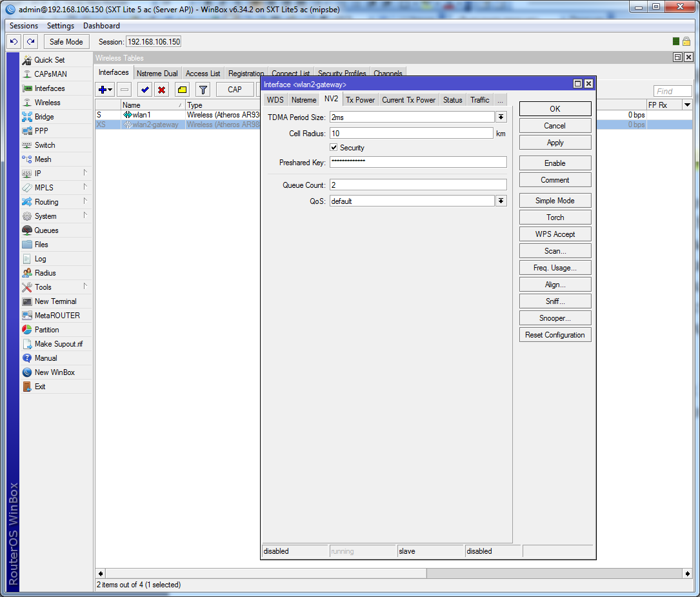Click the blue checkmark enable icon
700x597 pixels.
145,90
